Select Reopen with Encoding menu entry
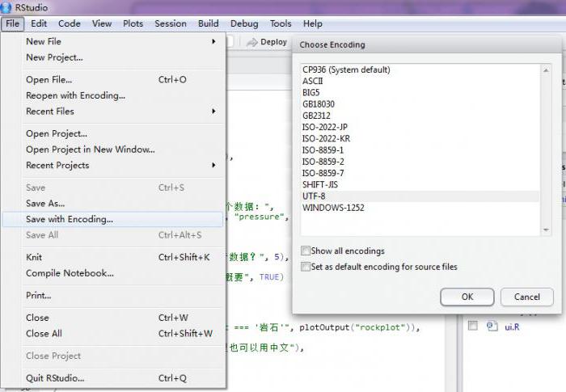Screen dimensions: 566x392 (75, 95)
